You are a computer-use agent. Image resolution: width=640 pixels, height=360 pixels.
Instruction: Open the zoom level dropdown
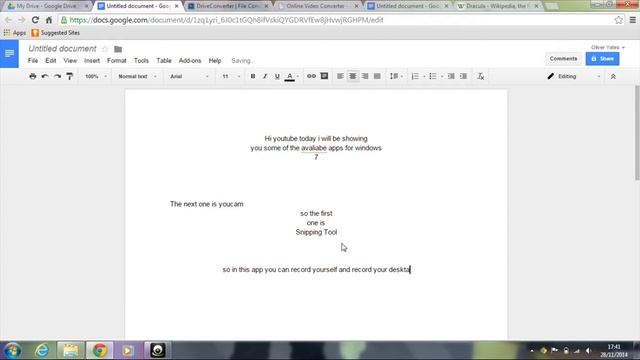tap(96, 76)
